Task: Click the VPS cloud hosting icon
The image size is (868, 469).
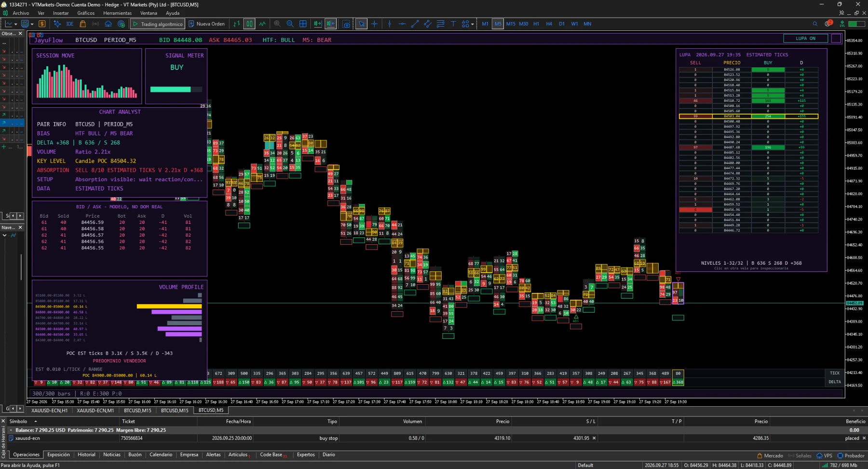Action: [108, 24]
